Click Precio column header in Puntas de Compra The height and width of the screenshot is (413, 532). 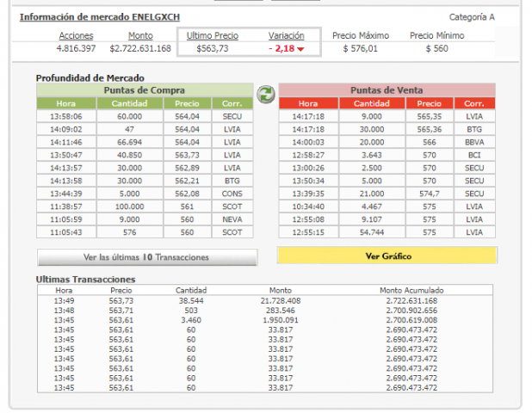(187, 103)
